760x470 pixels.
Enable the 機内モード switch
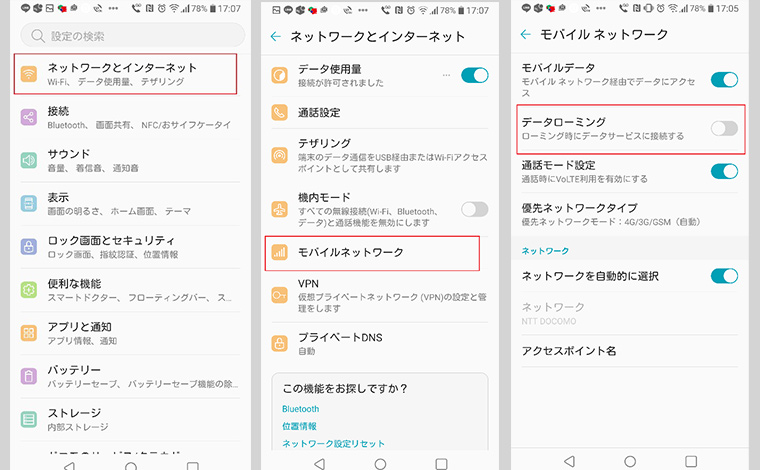coord(475,209)
